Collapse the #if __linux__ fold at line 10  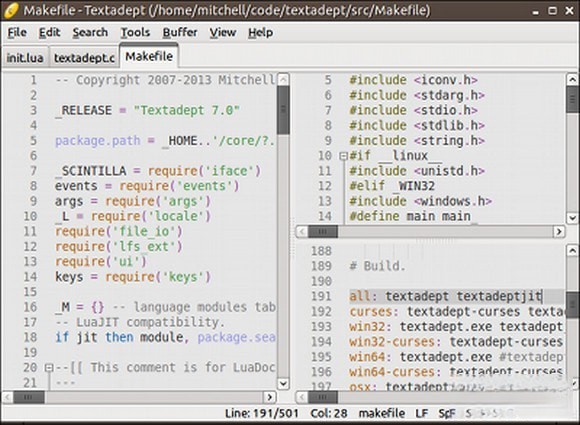[343, 156]
